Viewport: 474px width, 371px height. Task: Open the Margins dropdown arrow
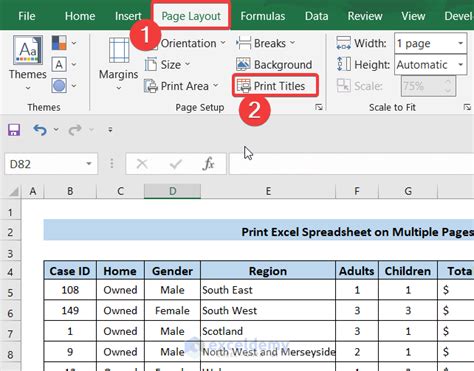point(118,88)
